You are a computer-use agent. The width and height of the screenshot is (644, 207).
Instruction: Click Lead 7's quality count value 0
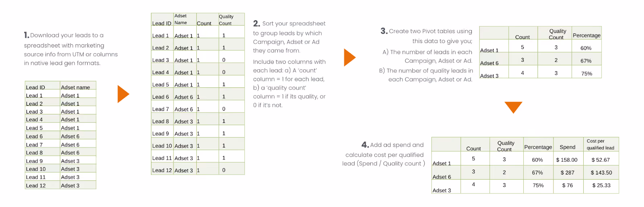(224, 109)
